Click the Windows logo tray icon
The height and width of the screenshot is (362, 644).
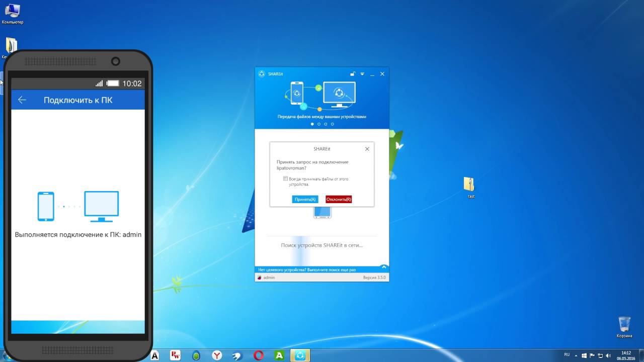[585, 355]
